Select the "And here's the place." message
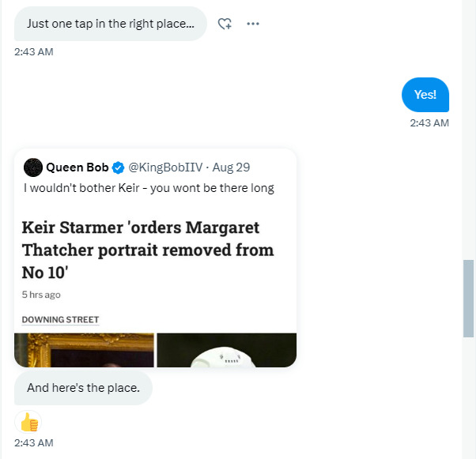476x459 pixels. (83, 388)
